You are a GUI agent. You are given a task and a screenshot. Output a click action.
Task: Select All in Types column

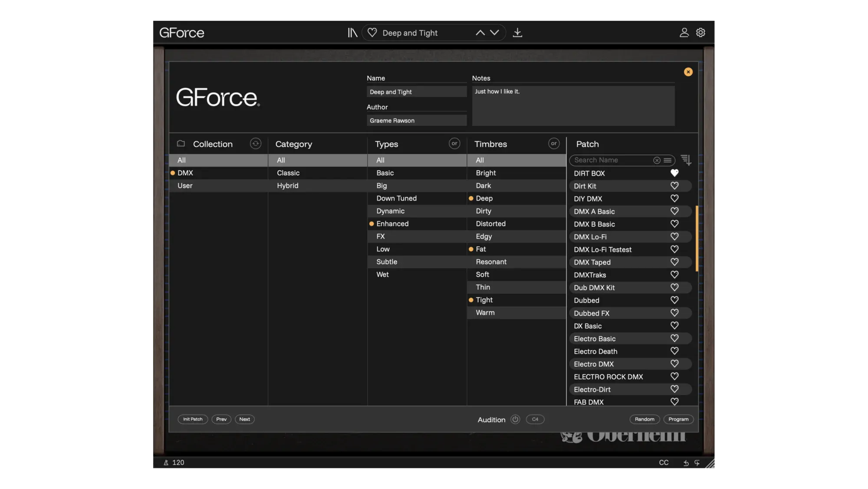click(417, 160)
